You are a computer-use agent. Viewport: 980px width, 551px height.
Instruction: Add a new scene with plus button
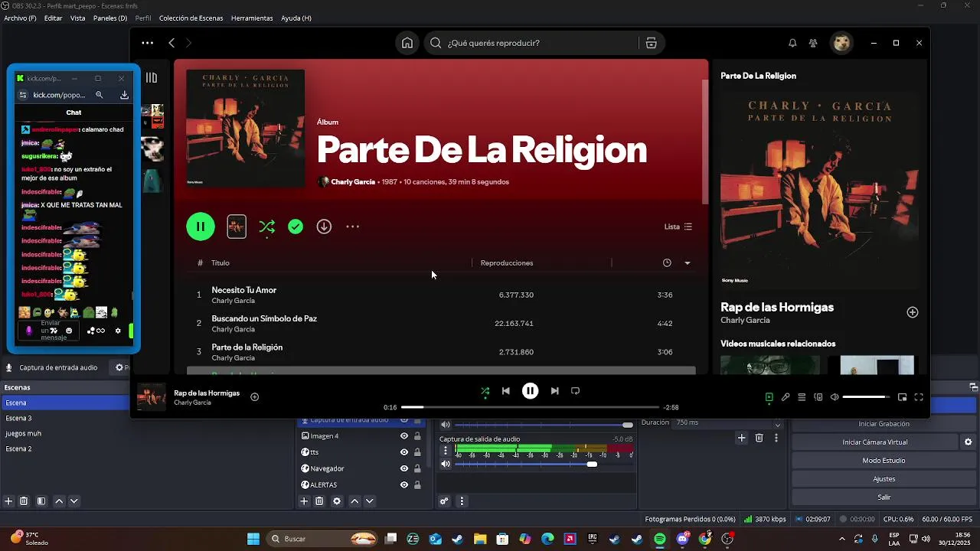tap(8, 501)
